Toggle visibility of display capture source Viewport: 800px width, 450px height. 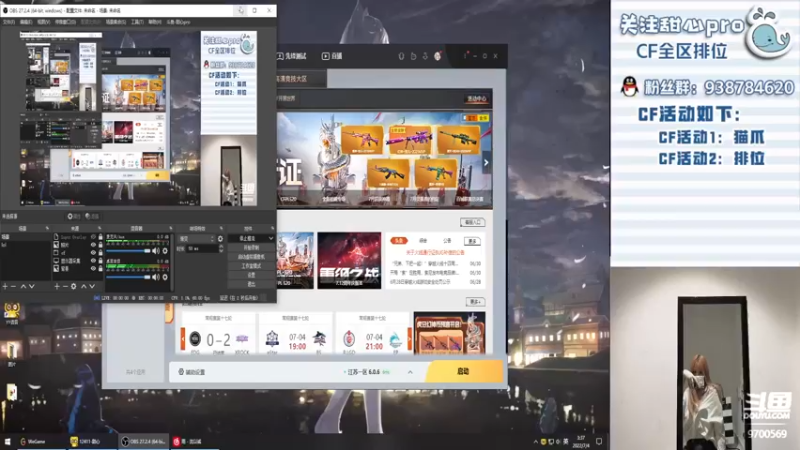93,261
